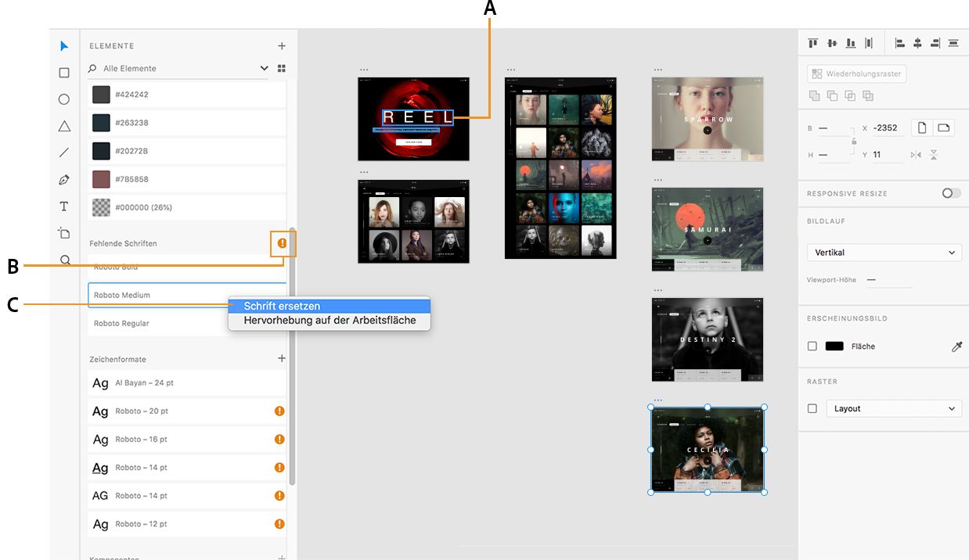Select the arrow Select tool
The height and width of the screenshot is (560, 969).
point(64,46)
